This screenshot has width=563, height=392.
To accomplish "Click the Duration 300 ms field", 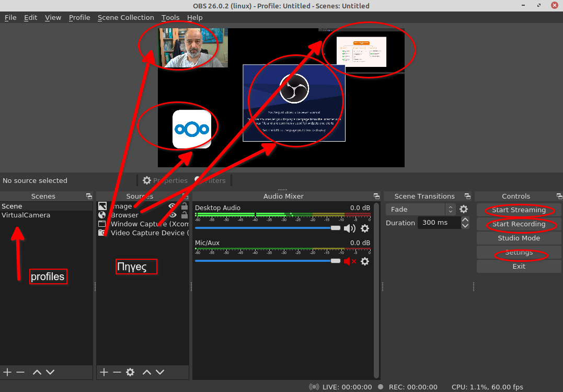I will [440, 223].
